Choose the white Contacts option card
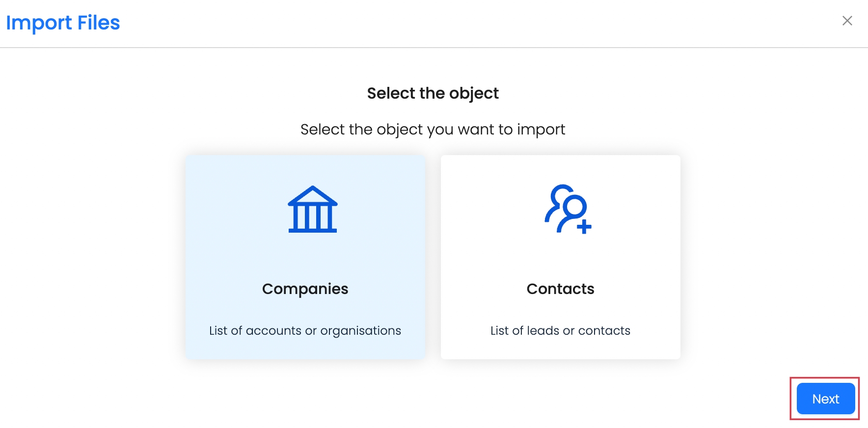 (560, 257)
